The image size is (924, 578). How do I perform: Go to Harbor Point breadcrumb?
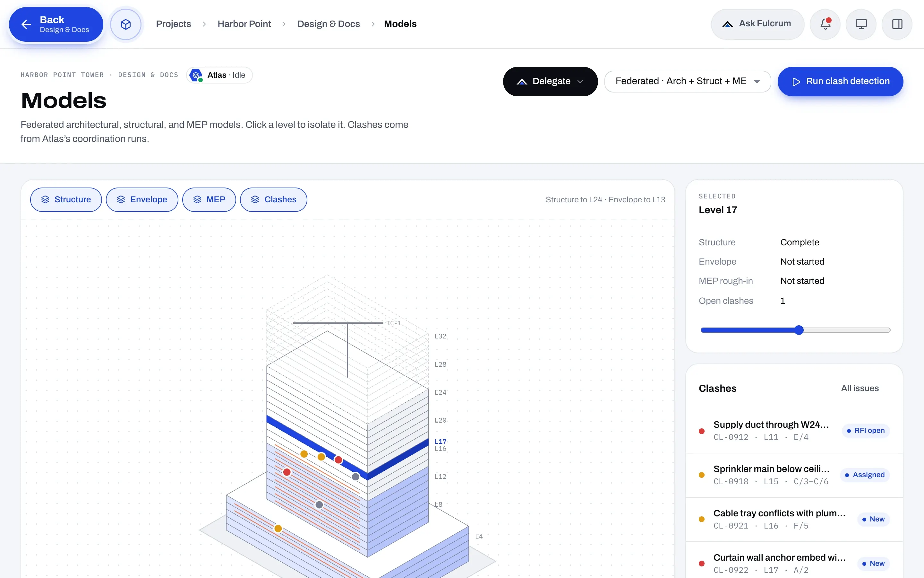pyautogui.click(x=244, y=24)
